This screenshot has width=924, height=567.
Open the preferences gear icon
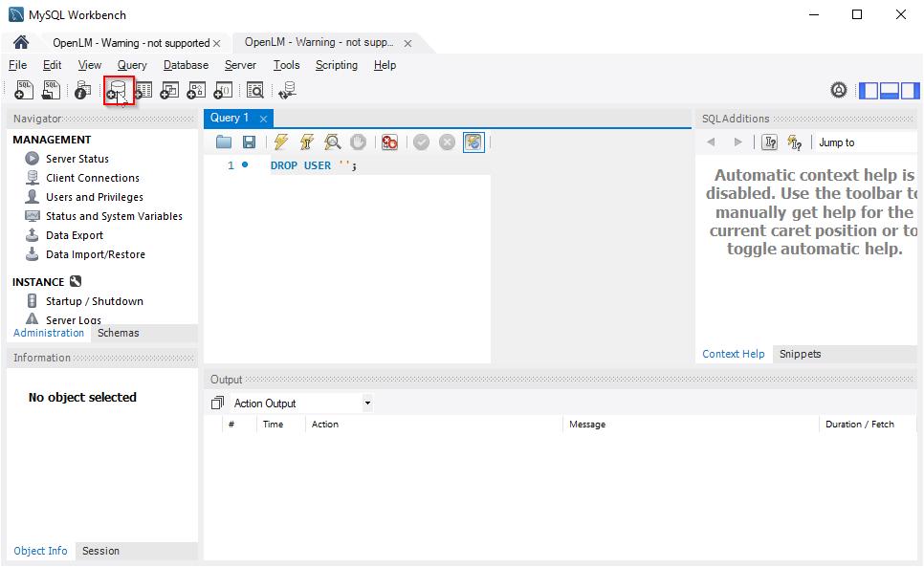(839, 91)
